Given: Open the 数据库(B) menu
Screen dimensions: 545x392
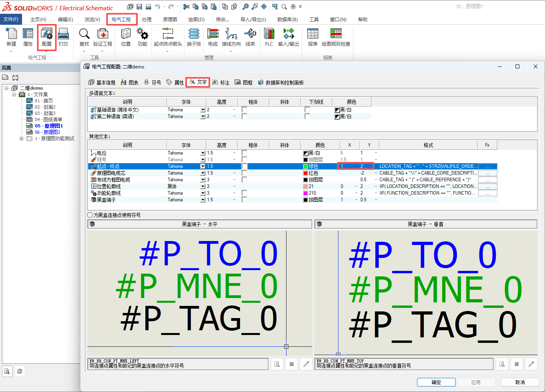Looking at the screenshot, I should click(287, 19).
